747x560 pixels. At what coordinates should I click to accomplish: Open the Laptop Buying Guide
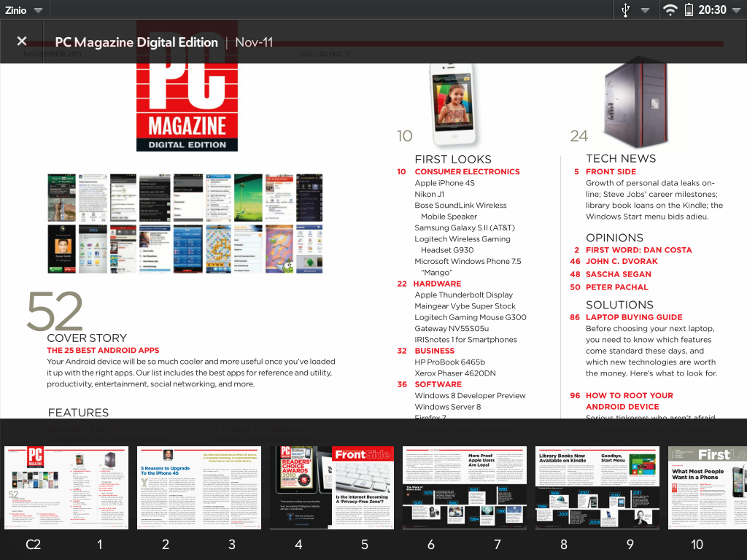(634, 317)
